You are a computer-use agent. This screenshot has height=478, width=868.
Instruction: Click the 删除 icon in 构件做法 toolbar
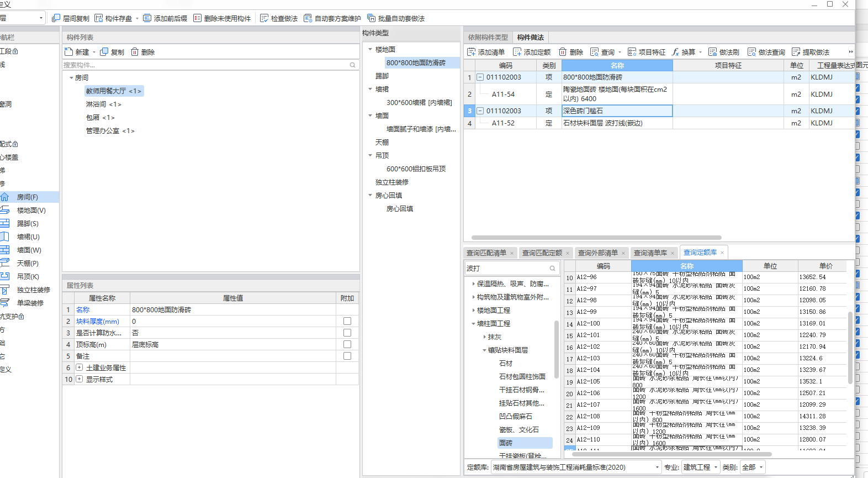(563, 52)
